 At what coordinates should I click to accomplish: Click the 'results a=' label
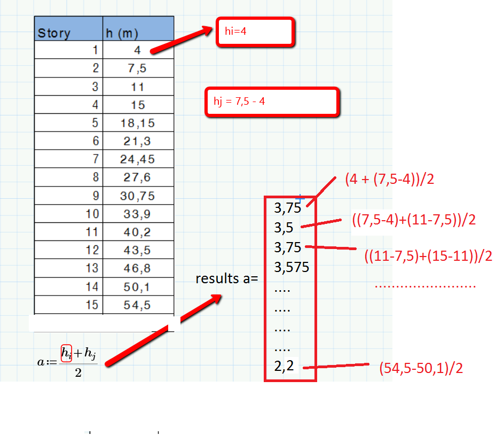[227, 278]
